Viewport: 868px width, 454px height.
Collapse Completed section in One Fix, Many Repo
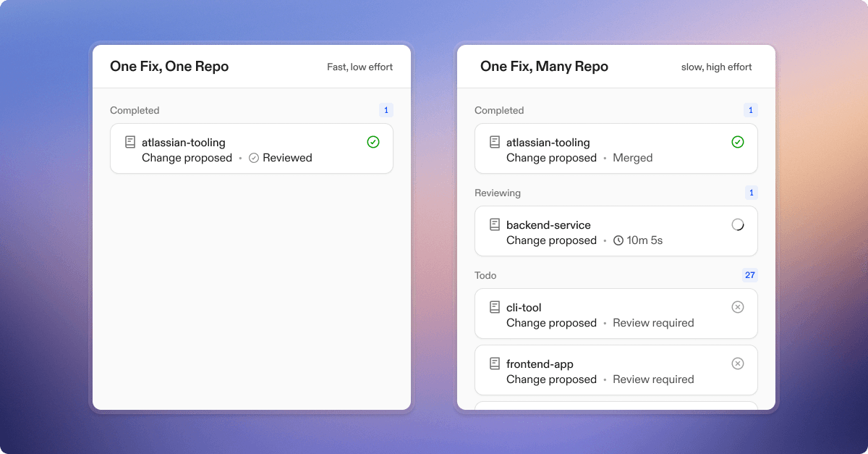pyautogui.click(x=499, y=111)
